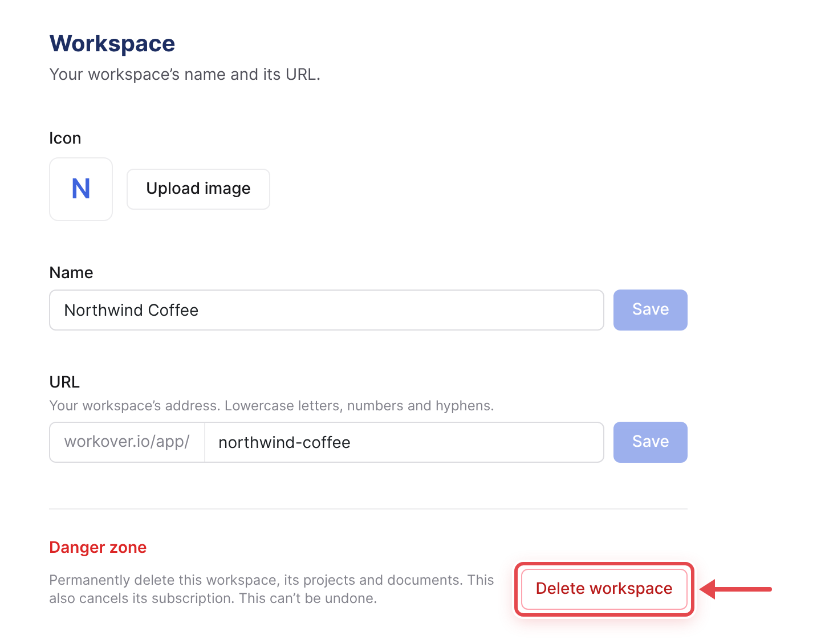Screen dimensions: 821x644
Task: Save the workspace name
Action: (651, 310)
